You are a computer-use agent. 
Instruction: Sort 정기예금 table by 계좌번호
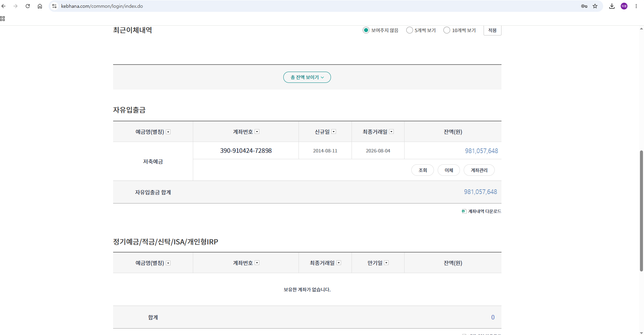click(x=257, y=263)
